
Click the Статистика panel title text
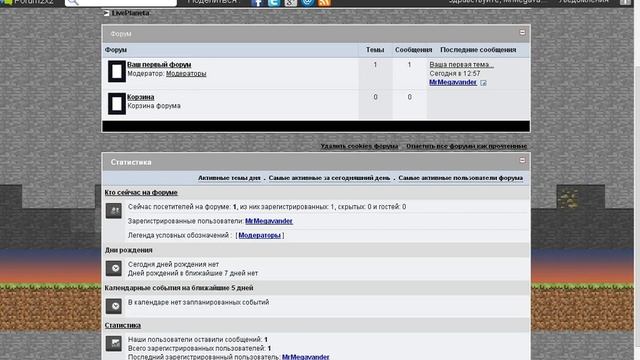point(131,162)
